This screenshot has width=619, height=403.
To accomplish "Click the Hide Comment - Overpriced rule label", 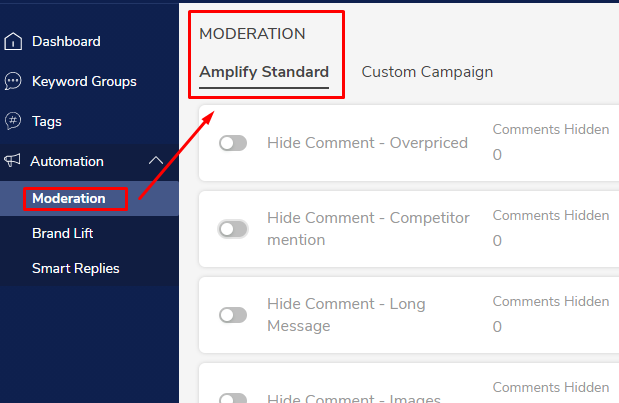I will [x=367, y=143].
